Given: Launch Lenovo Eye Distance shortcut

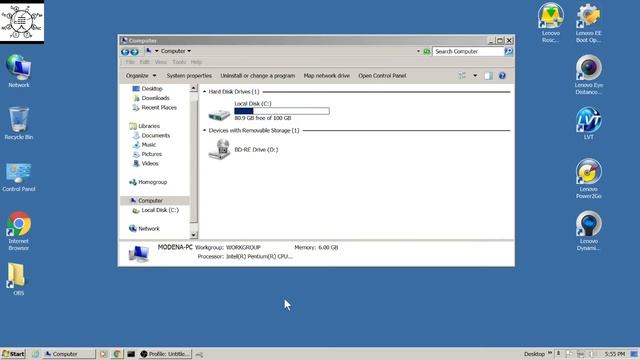Looking at the screenshot, I should point(589,75).
